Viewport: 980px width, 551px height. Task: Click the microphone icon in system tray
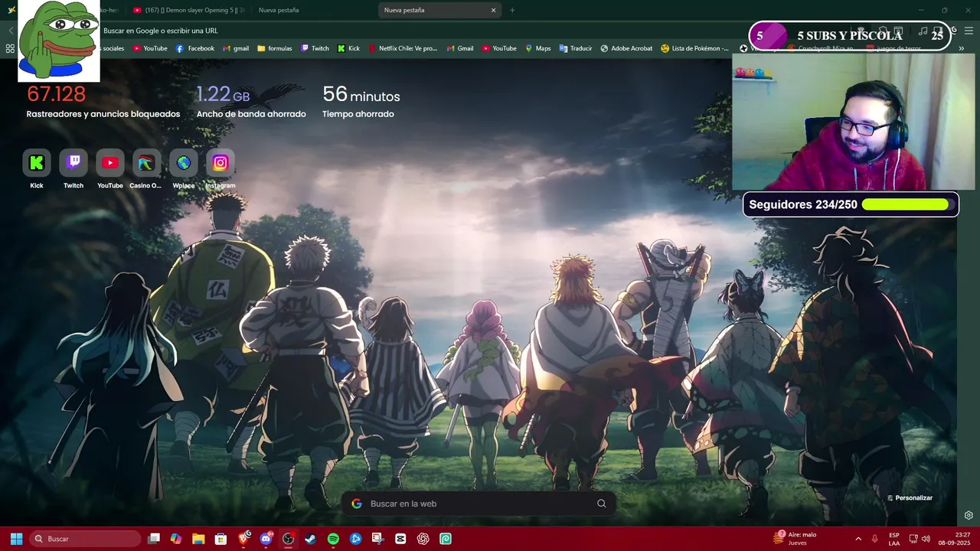pyautogui.click(x=874, y=539)
